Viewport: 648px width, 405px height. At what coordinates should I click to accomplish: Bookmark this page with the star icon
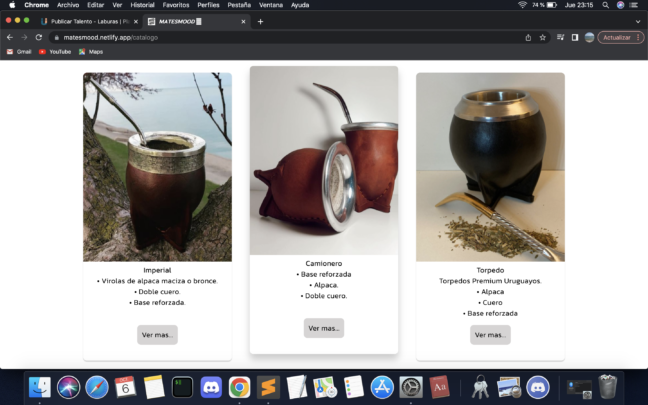543,37
